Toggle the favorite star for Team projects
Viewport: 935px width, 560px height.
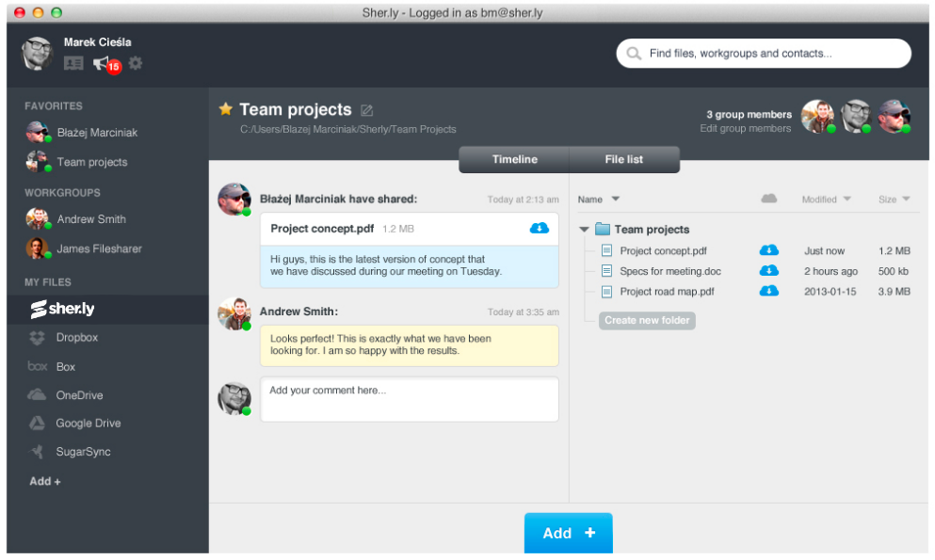[226, 109]
